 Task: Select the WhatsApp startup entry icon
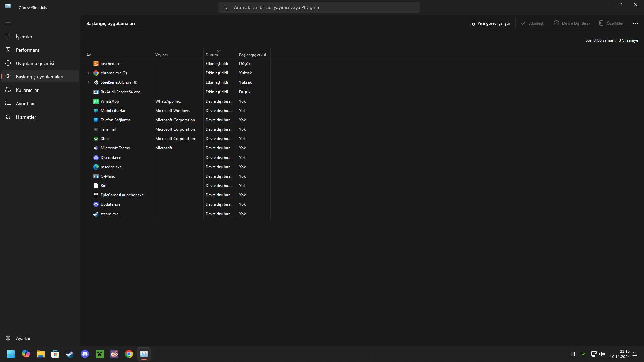tap(96, 101)
